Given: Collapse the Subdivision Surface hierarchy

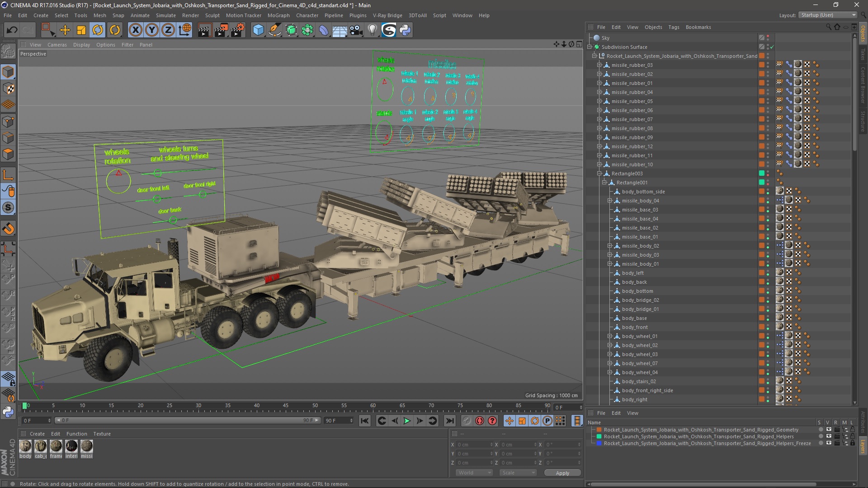Looking at the screenshot, I should click(x=590, y=47).
